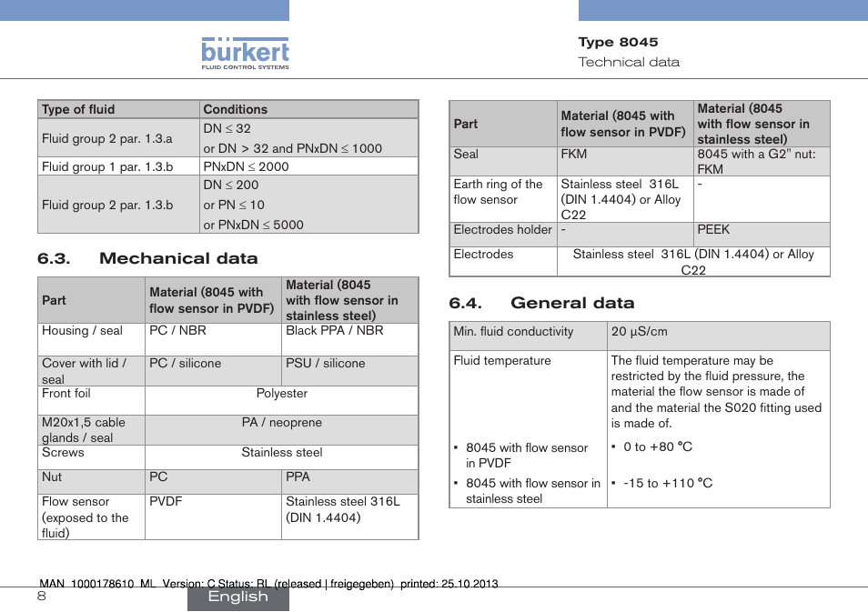Select 'Type of fluid' column header
Viewport: 868px width, 612px height.
pos(78,109)
